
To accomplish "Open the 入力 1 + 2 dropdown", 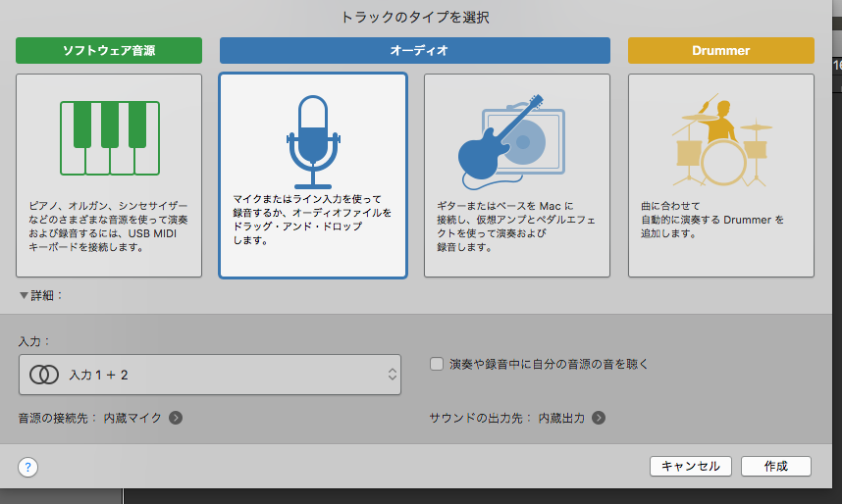I will tap(209, 375).
